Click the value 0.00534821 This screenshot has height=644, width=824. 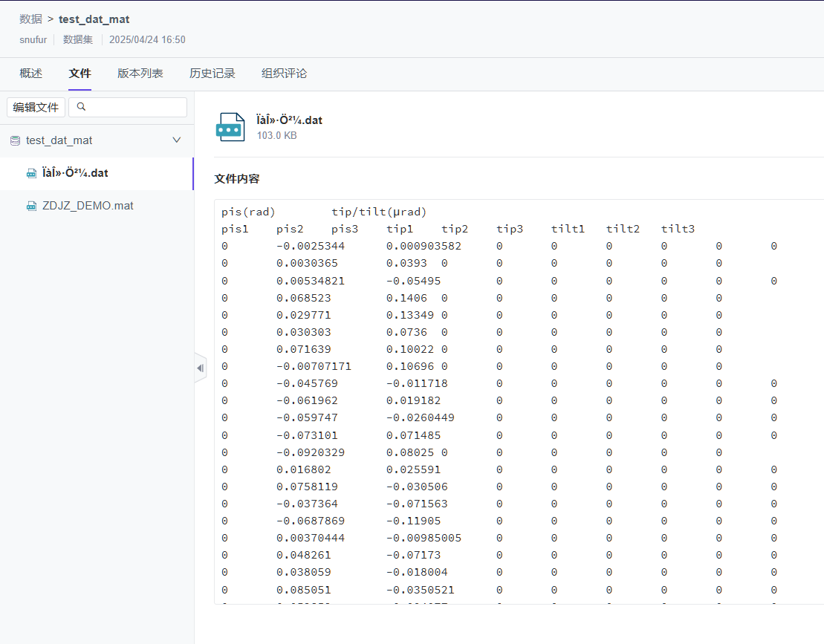pos(311,281)
